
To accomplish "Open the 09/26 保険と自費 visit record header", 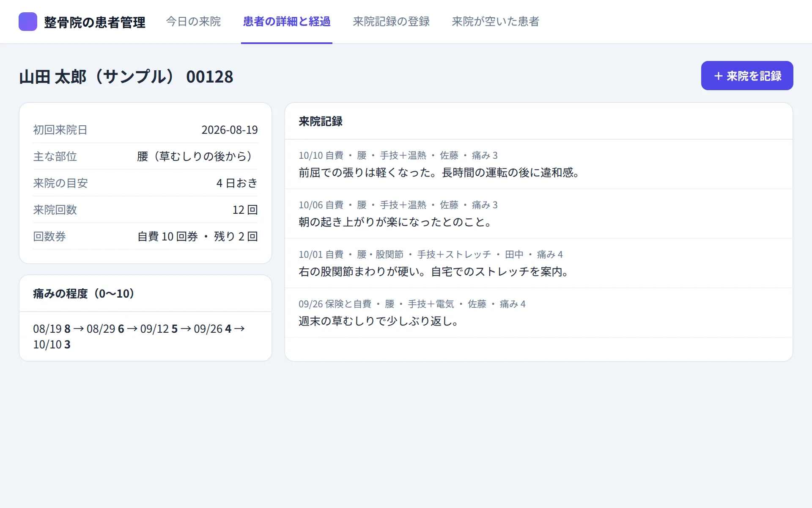I will pos(412,304).
